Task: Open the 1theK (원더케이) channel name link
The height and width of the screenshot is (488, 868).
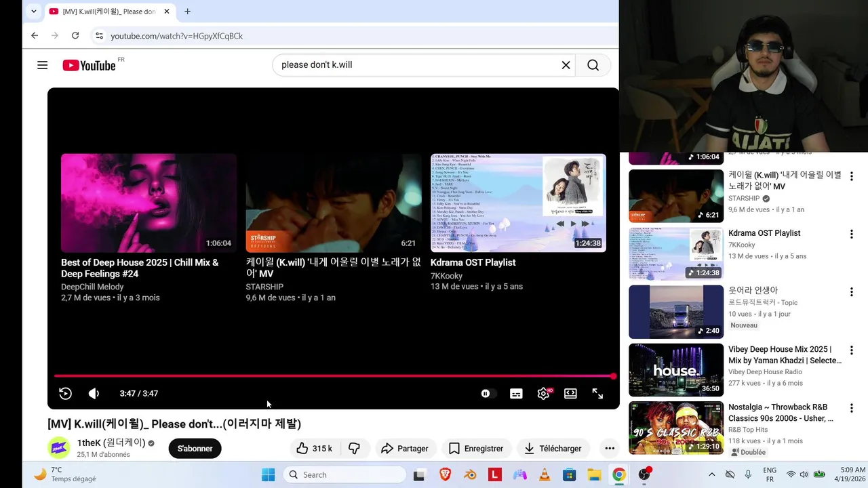Action: (x=111, y=443)
